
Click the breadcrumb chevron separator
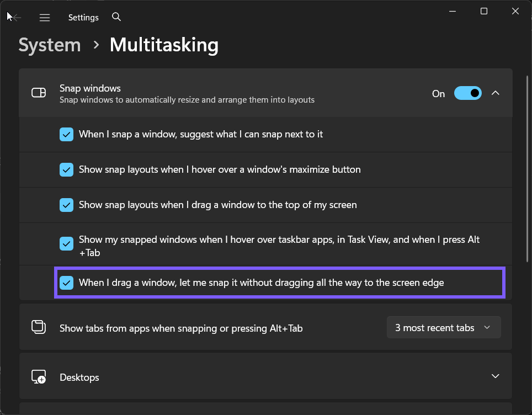pos(97,45)
